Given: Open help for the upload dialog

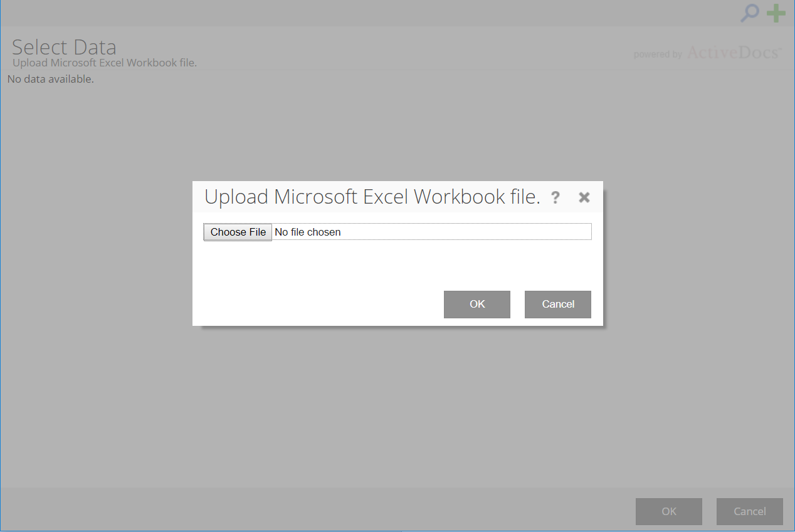Looking at the screenshot, I should point(555,197).
